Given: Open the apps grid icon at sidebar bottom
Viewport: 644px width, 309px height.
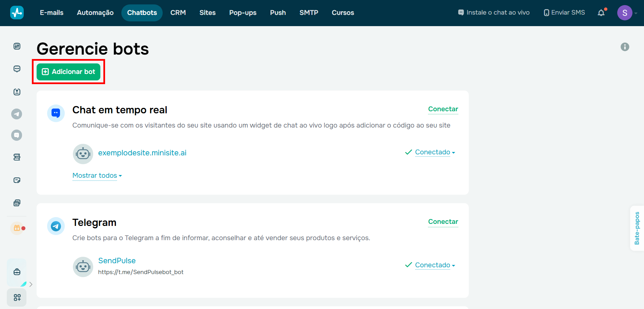Looking at the screenshot, I should pos(17,297).
